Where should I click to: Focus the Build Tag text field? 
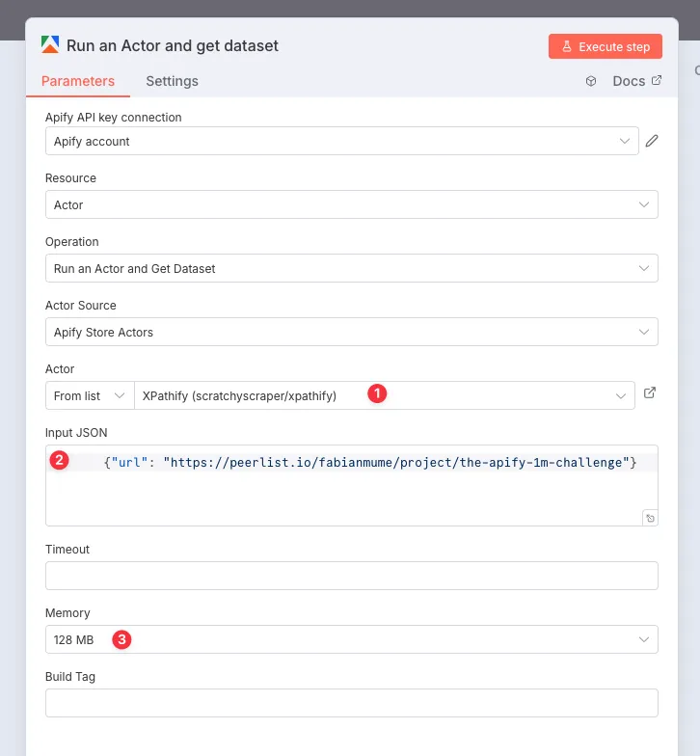351,703
